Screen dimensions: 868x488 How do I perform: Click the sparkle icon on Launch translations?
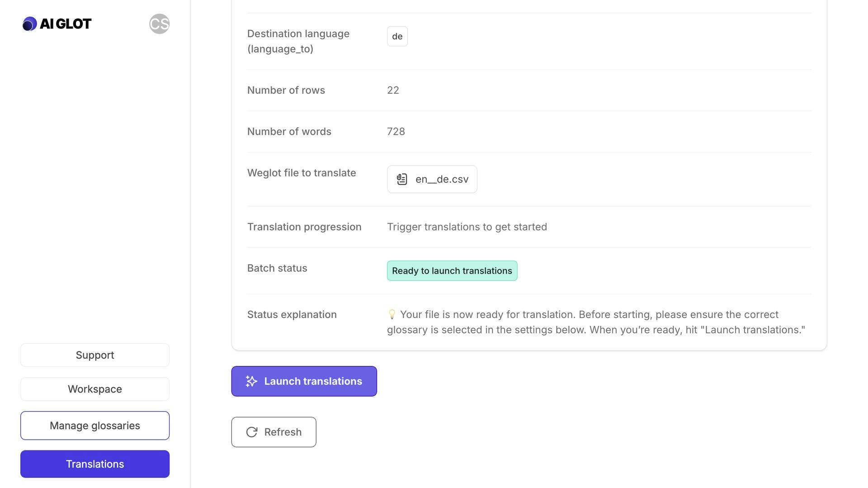pyautogui.click(x=251, y=381)
